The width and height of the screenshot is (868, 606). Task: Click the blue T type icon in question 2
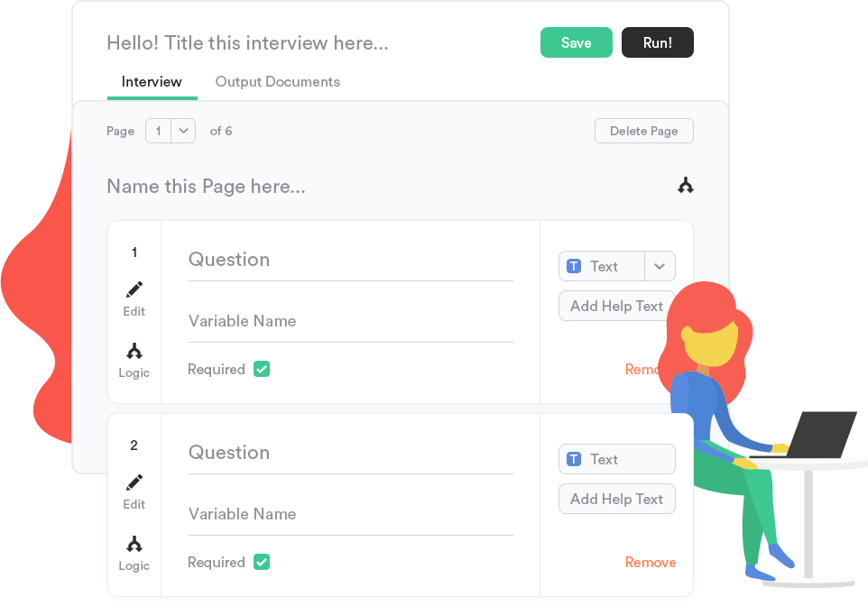574,459
